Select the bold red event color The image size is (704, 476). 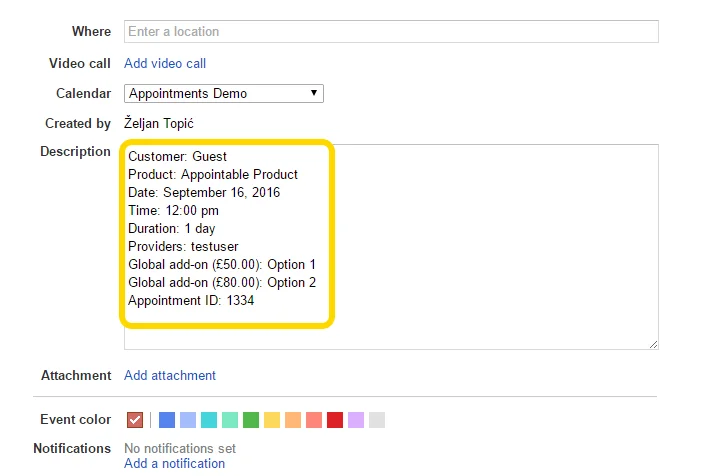point(335,420)
